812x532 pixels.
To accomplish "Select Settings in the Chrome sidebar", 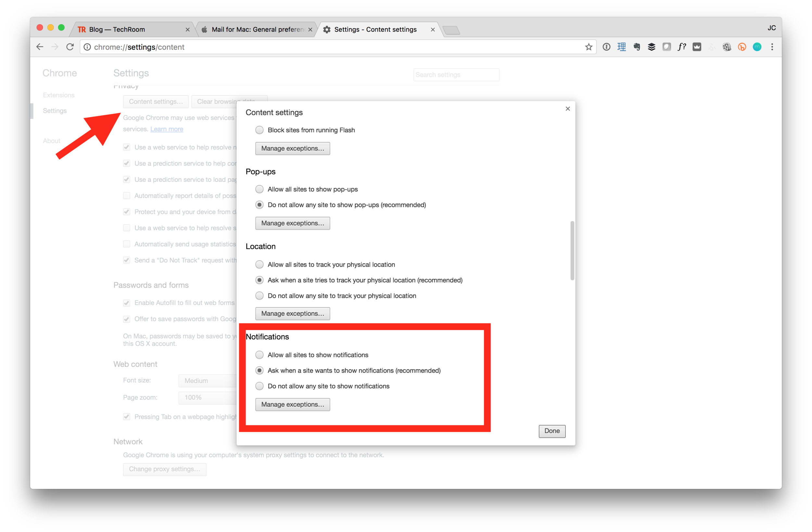I will point(55,110).
